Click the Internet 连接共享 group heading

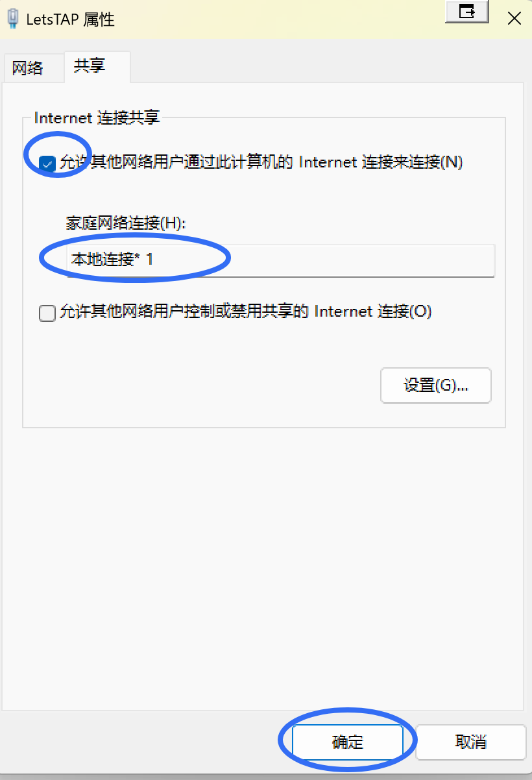(x=97, y=118)
